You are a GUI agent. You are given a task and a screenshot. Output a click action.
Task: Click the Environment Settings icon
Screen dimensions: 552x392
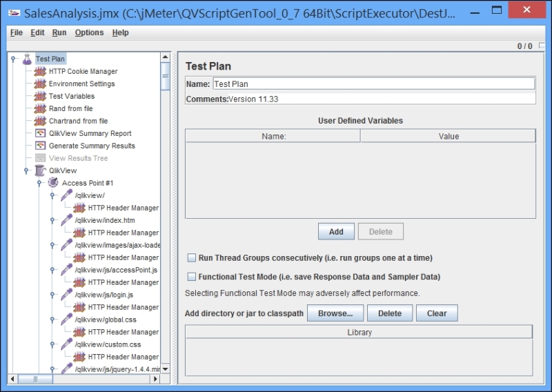click(x=40, y=84)
